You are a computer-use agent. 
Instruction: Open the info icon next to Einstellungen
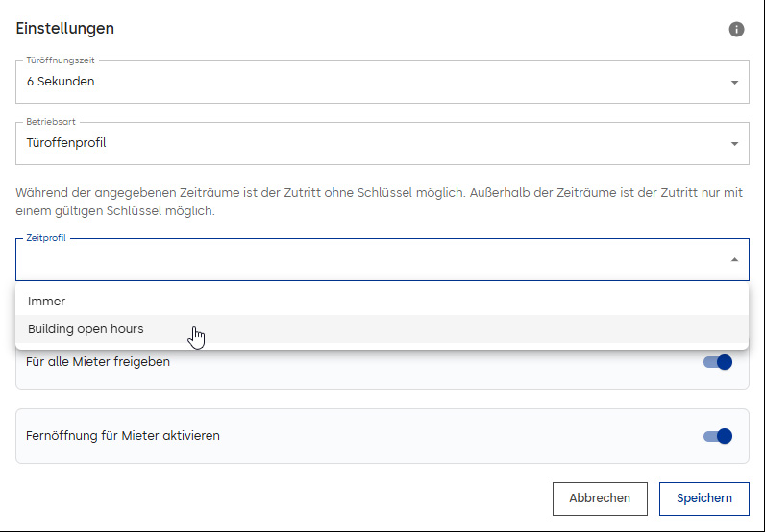coord(736,29)
